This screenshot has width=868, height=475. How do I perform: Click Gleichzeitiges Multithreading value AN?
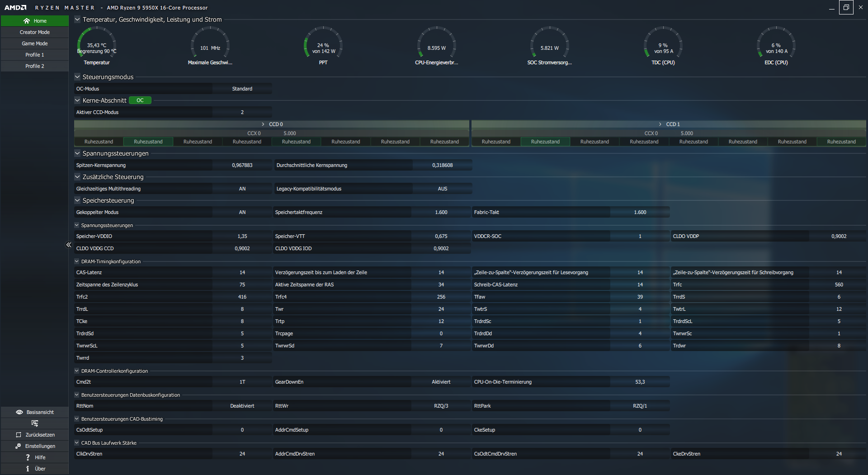[242, 189]
